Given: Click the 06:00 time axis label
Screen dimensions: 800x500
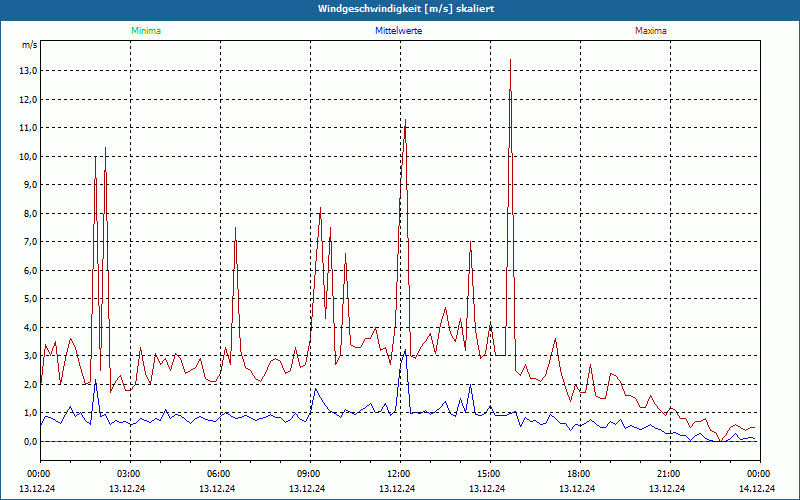Looking at the screenshot, I should pyautogui.click(x=220, y=474).
